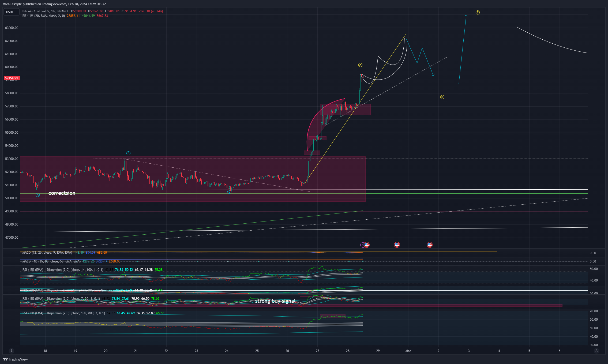Open the rightmost US flag economic event

[430, 245]
